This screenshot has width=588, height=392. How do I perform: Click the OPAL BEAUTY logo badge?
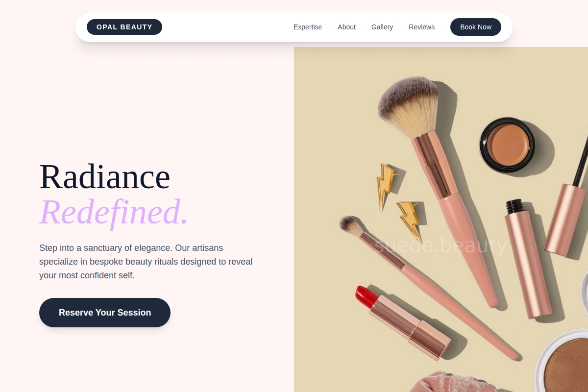124,27
